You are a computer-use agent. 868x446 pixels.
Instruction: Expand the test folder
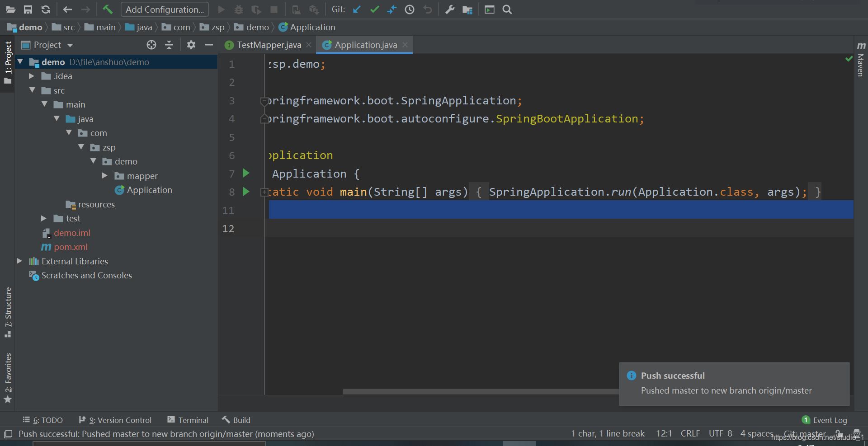tap(44, 218)
